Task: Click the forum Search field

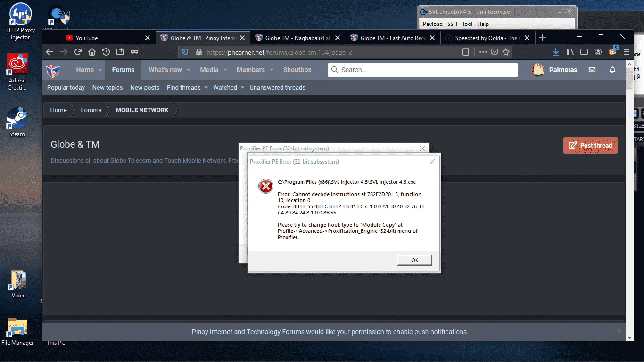Action: click(423, 70)
